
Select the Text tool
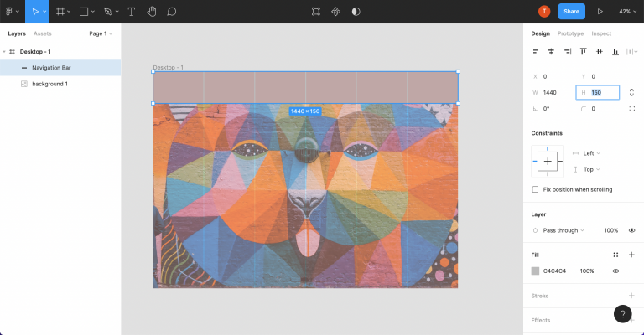131,12
